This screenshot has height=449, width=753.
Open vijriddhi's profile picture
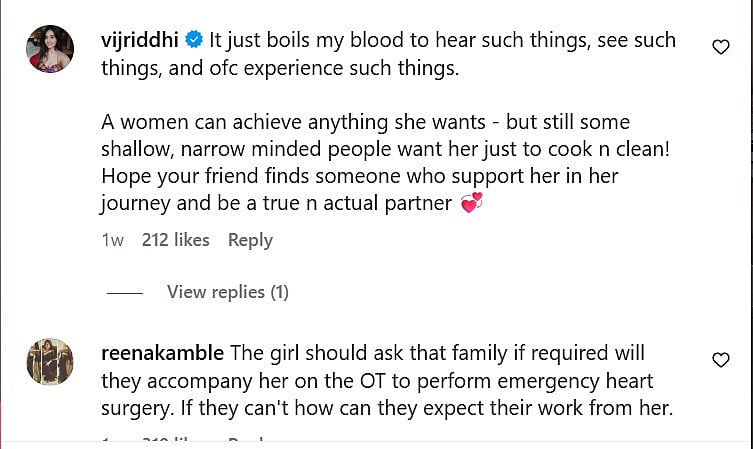tap(49, 50)
